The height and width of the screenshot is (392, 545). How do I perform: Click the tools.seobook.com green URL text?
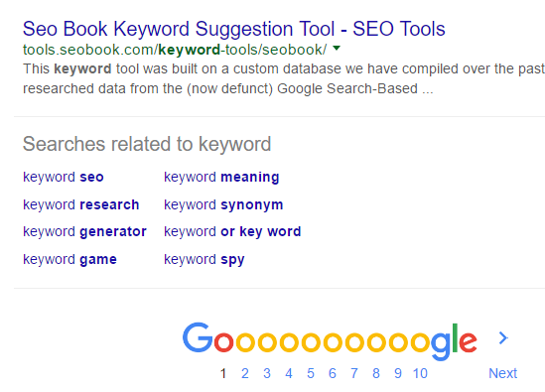pyautogui.click(x=175, y=50)
